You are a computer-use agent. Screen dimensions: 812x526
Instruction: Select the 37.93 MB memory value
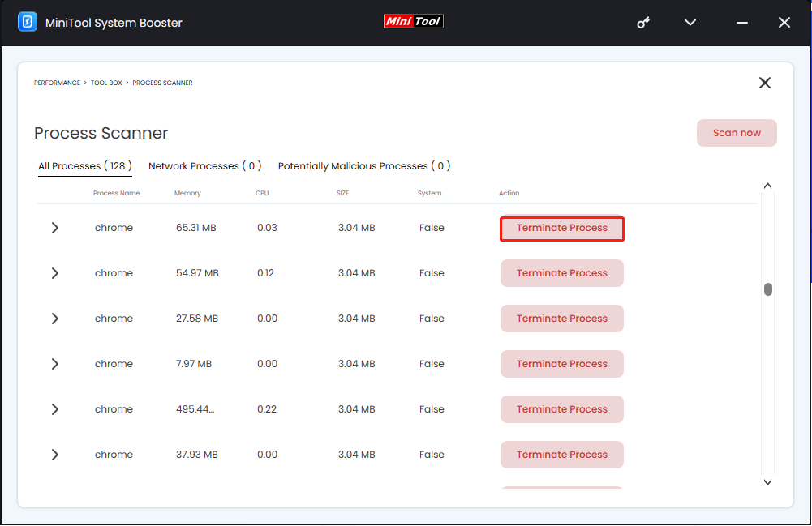(197, 455)
